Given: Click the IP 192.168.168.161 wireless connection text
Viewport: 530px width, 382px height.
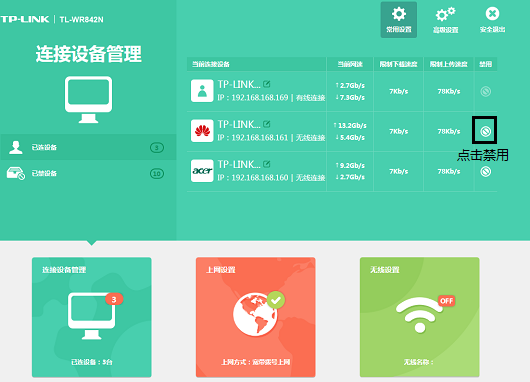Looking at the screenshot, I should pyautogui.click(x=271, y=138).
